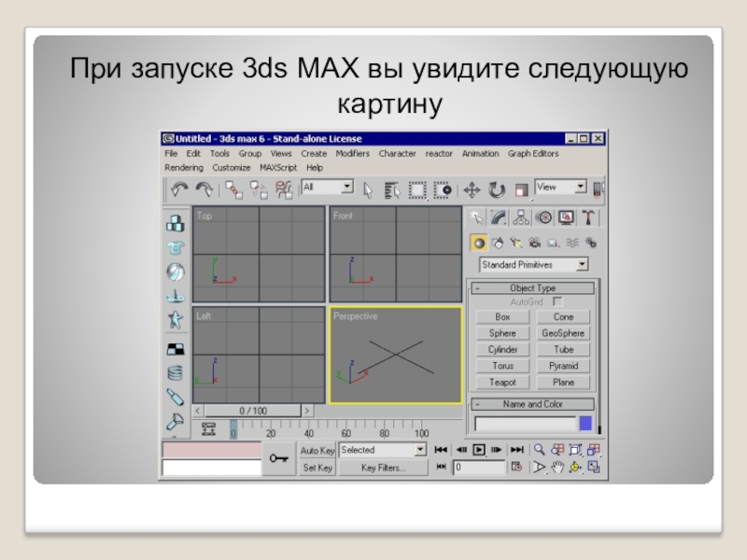The height and width of the screenshot is (560, 747).
Task: Open the Key Filters dialog button
Action: click(383, 468)
